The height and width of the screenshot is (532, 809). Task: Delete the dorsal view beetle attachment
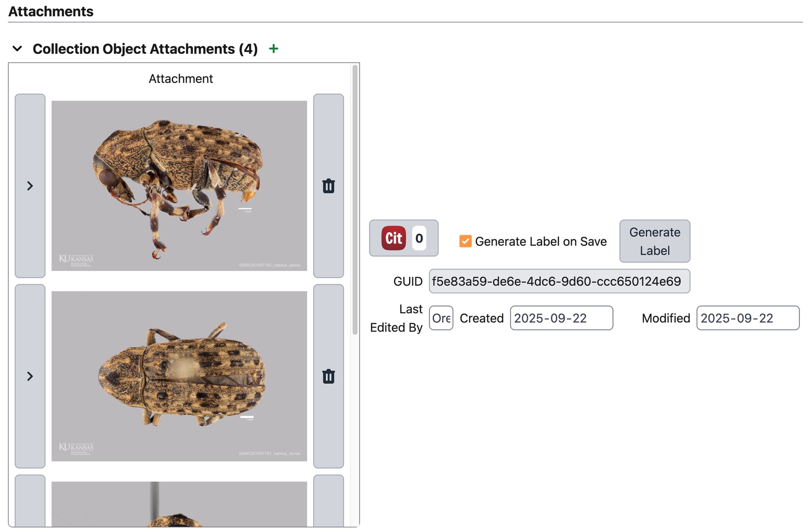pos(328,376)
